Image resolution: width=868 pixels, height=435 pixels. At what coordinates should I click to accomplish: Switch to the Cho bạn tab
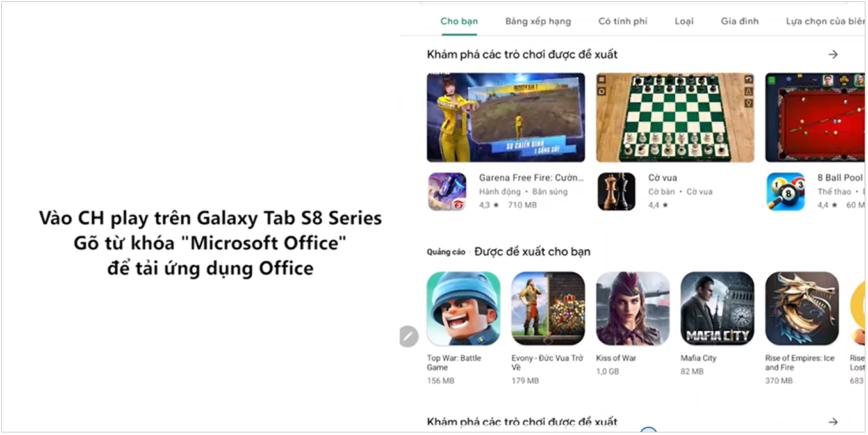(459, 21)
